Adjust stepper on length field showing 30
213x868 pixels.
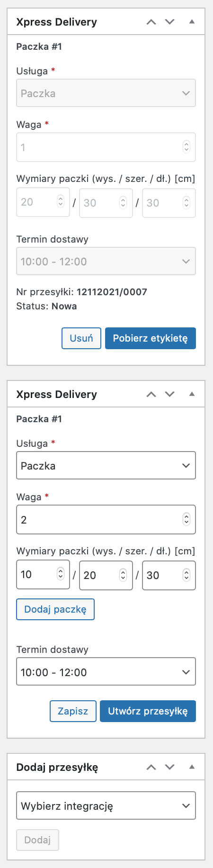(186, 575)
